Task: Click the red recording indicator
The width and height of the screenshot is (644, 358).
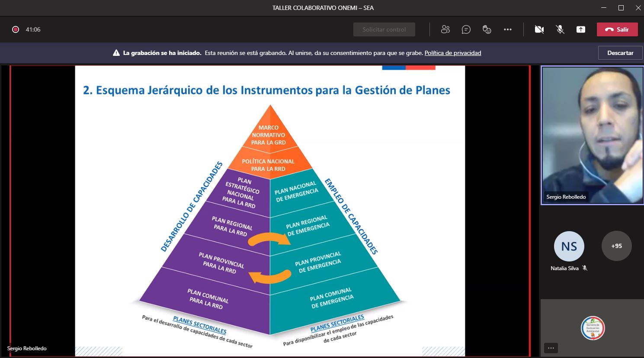Action: [x=16, y=29]
